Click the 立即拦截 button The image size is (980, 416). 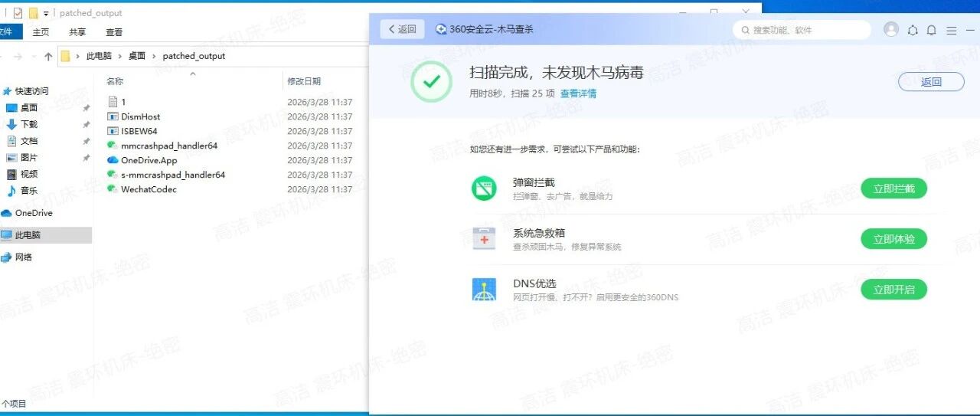click(x=893, y=188)
